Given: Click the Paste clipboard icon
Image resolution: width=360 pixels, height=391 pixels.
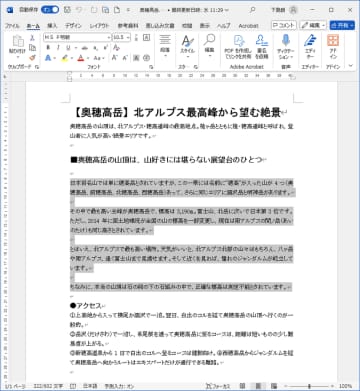Looking at the screenshot, I should pyautogui.click(x=17, y=42).
